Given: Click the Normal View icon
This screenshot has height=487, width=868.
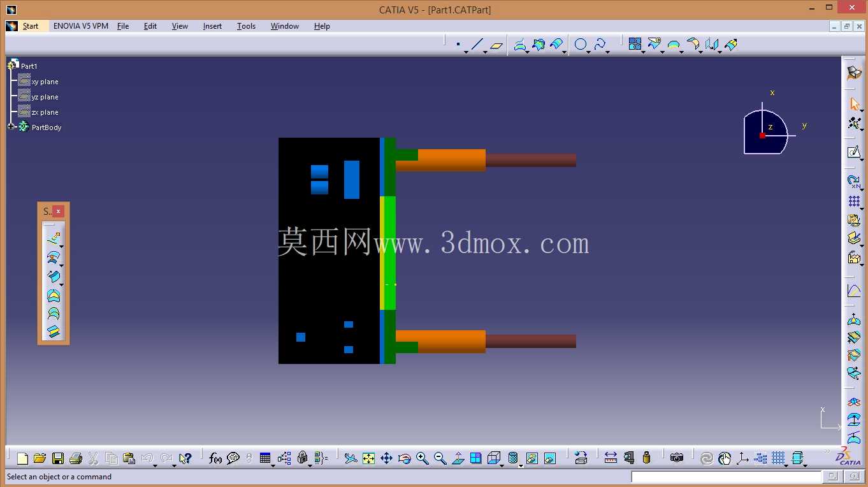Looking at the screenshot, I should (x=458, y=458).
